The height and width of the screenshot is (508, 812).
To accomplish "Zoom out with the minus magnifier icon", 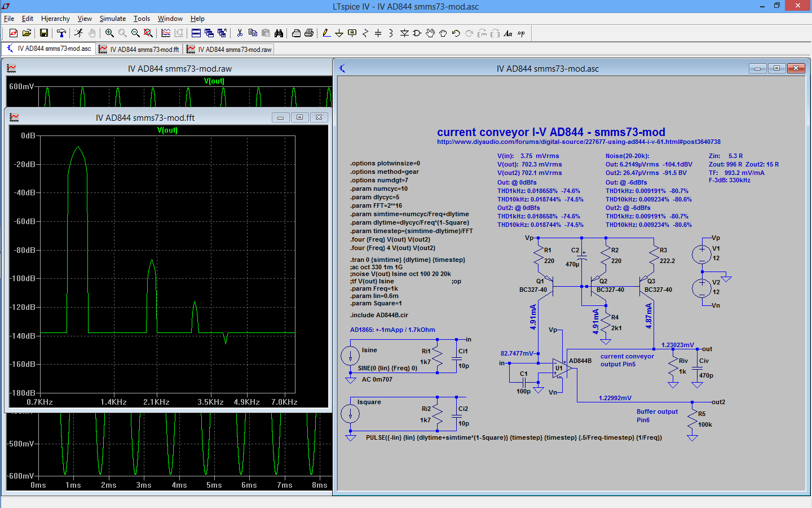I will click(135, 33).
